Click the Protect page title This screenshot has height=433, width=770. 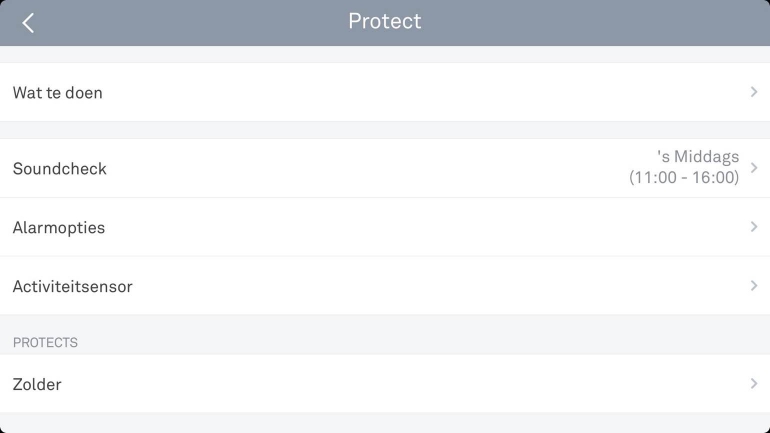pyautogui.click(x=385, y=21)
